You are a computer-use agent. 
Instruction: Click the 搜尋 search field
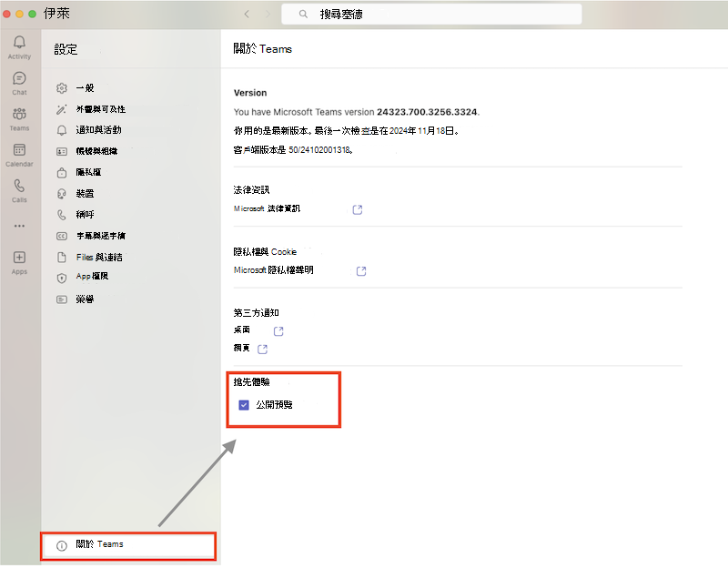pos(431,14)
